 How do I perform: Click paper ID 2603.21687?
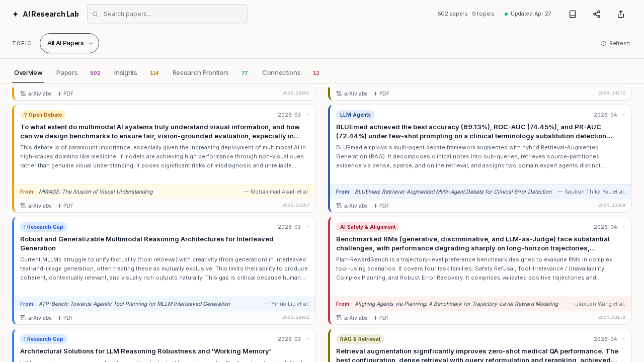coord(296,206)
